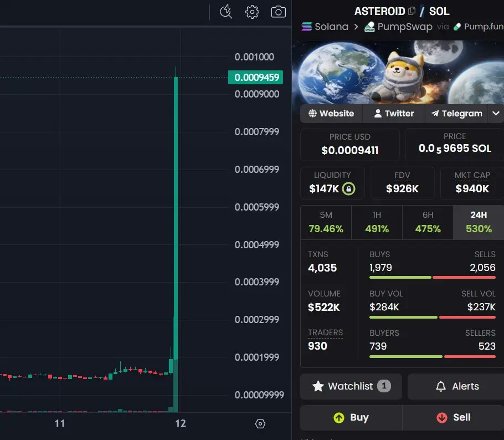Screen dimensions: 504x440
Task: Click the BUY VOL $284K figure
Action: [384, 307]
